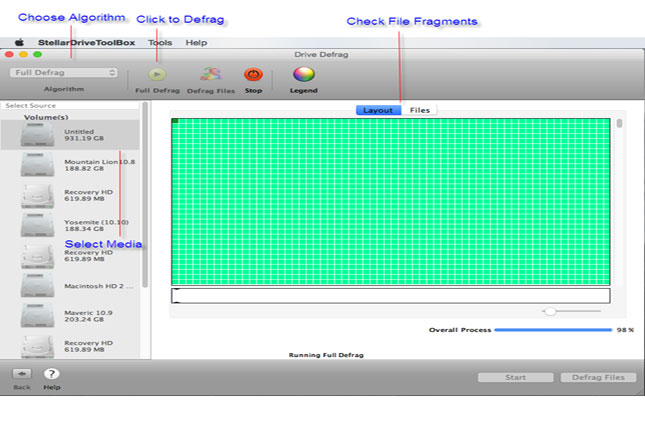Open StellarDriveToolBox application menu
Image resolution: width=645 pixels, height=421 pixels.
tap(86, 42)
